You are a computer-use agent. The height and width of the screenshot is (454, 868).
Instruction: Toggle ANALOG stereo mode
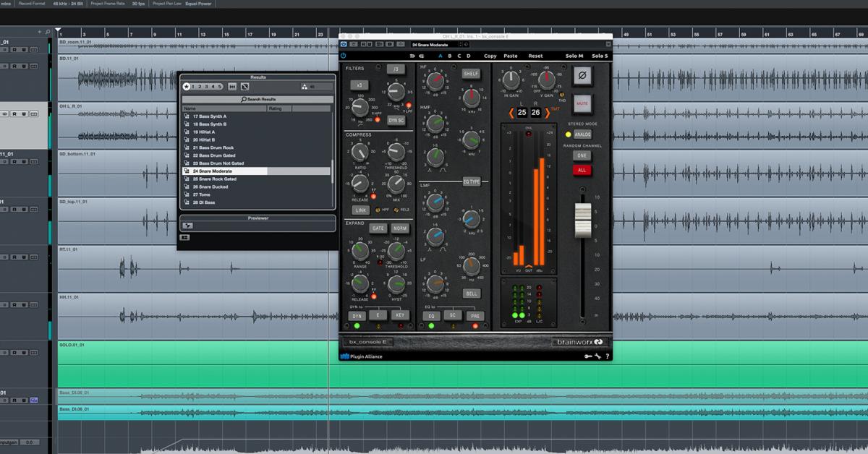tap(583, 136)
